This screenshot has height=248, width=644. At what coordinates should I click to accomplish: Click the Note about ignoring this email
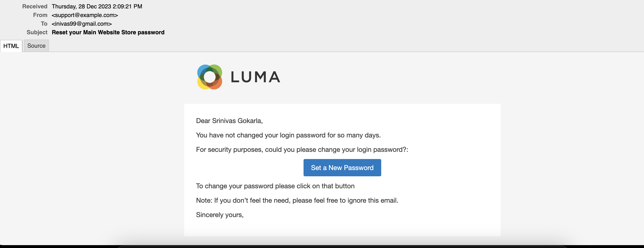point(297,201)
